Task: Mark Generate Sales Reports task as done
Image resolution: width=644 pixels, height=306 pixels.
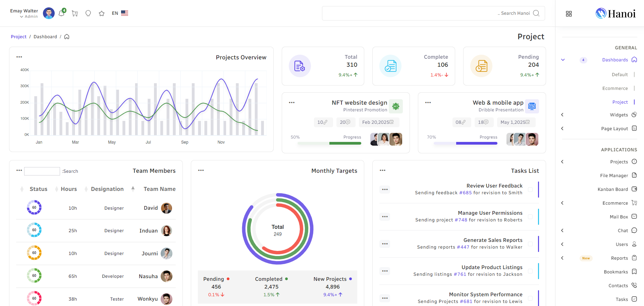Action: point(530,244)
